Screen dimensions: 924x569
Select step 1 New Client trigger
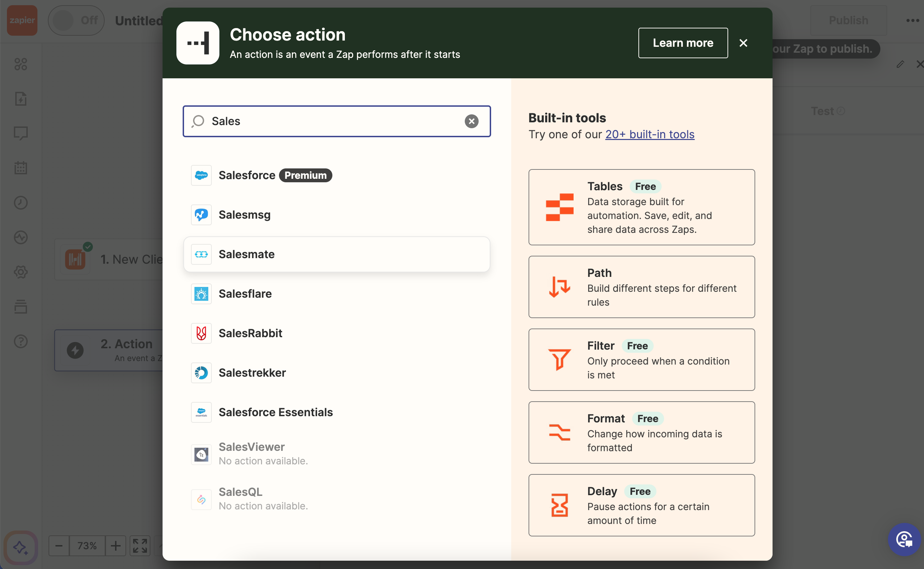pyautogui.click(x=109, y=259)
